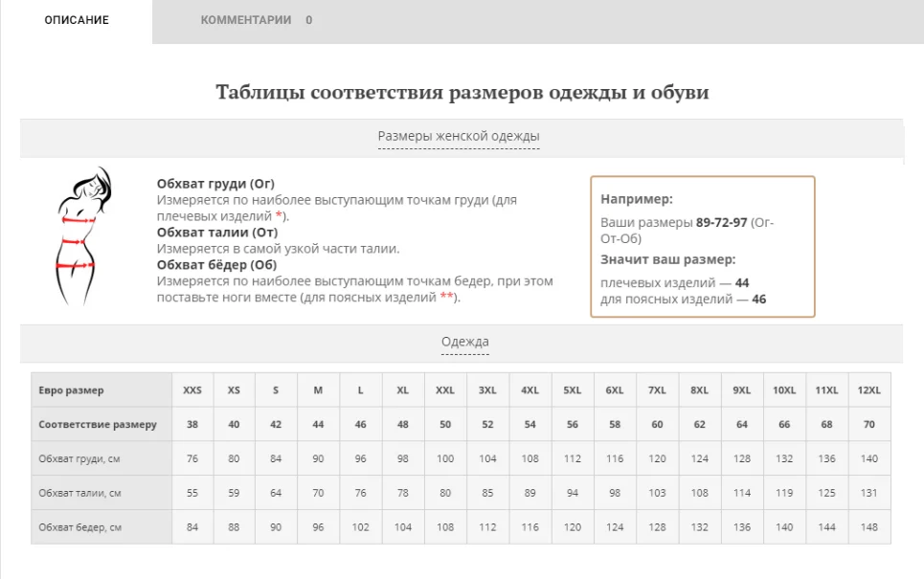Click the 11XL size column header
This screenshot has height=579, width=924.
coord(827,390)
